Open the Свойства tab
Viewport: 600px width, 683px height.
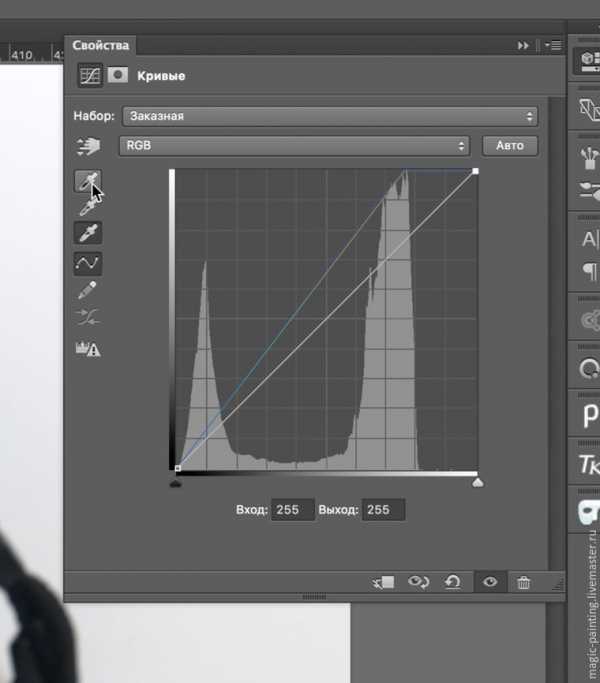point(101,45)
